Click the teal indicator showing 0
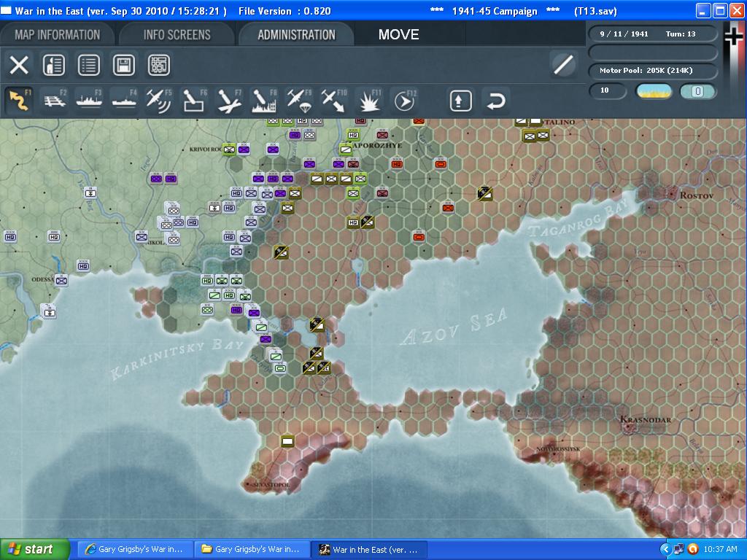The width and height of the screenshot is (747, 560). pos(697,91)
